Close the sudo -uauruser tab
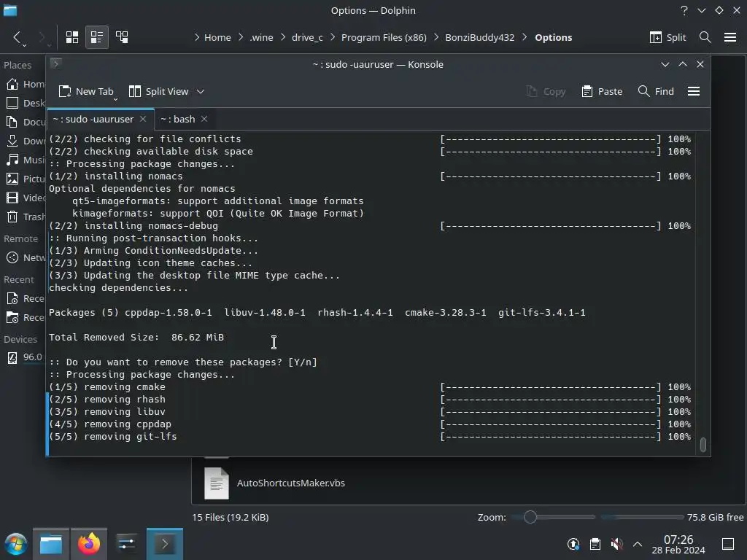 143,119
